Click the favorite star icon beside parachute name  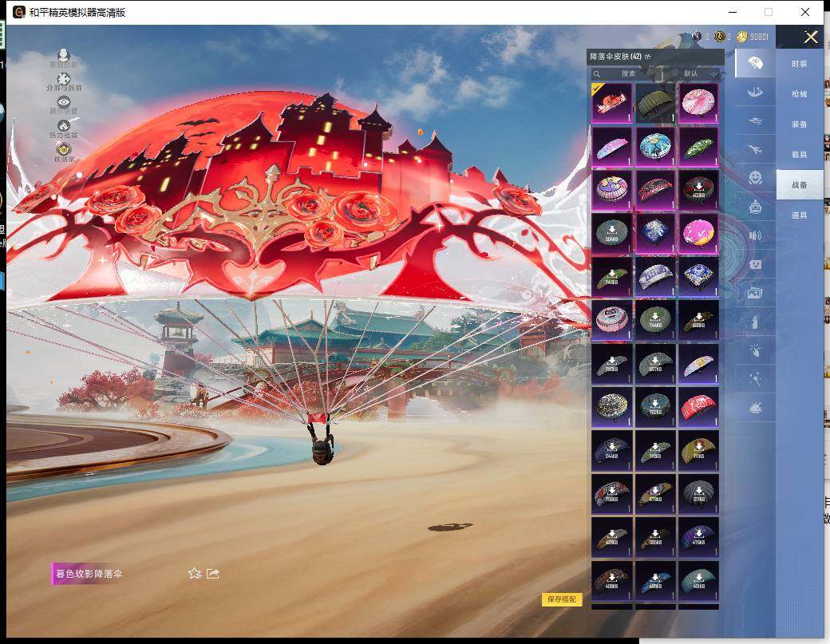coord(194,573)
